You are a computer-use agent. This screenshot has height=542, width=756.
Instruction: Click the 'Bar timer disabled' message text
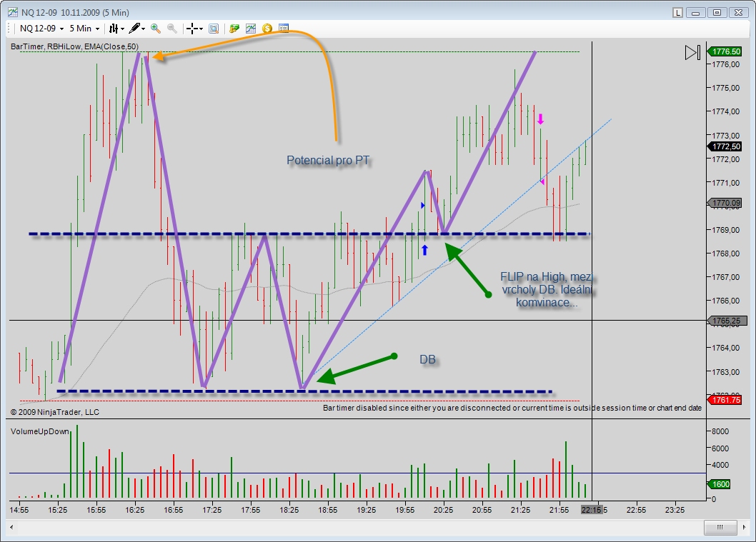click(512, 408)
